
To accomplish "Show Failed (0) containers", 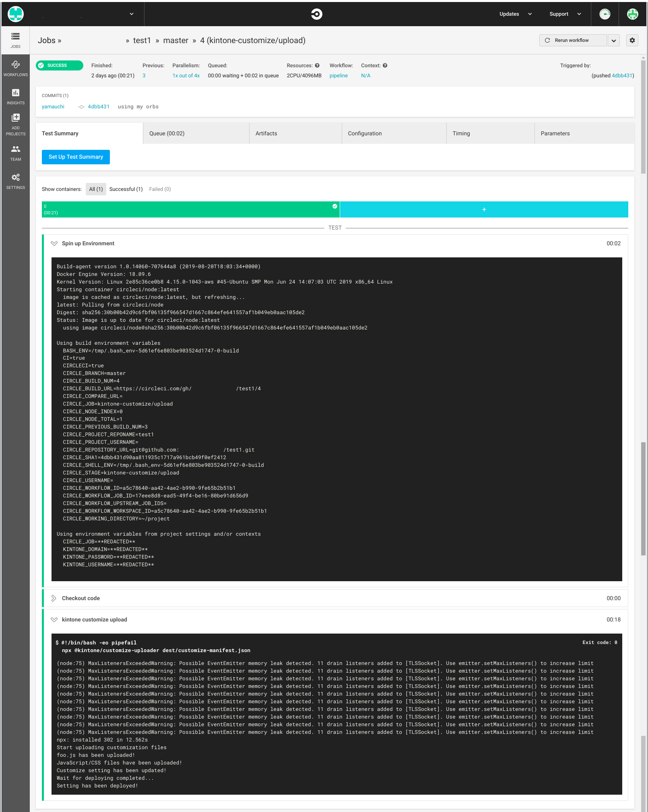I will click(160, 189).
